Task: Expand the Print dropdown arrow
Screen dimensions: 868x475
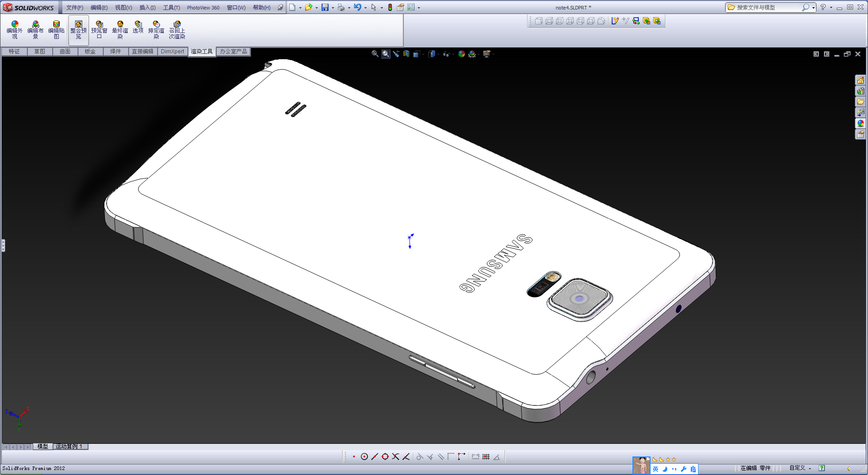Action: point(349,8)
